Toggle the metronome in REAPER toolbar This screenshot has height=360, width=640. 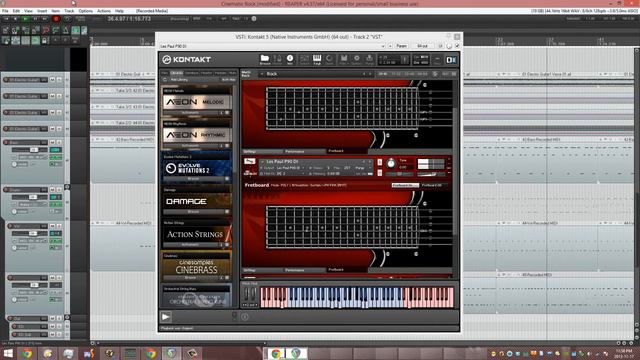pos(65,30)
